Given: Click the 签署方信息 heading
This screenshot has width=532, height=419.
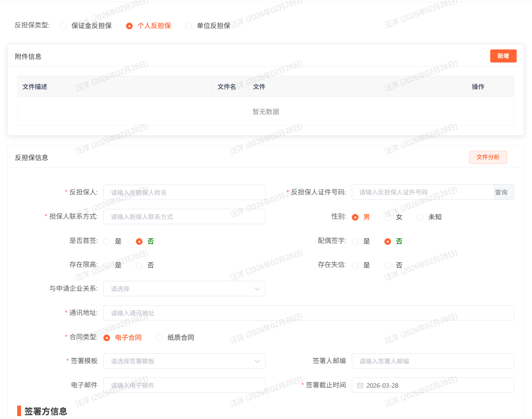Looking at the screenshot, I should click(46, 411).
